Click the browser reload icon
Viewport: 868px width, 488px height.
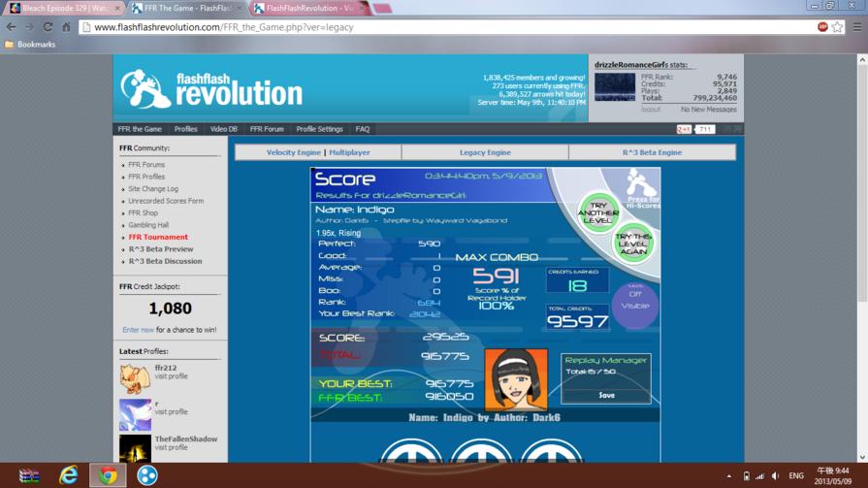tap(48, 27)
